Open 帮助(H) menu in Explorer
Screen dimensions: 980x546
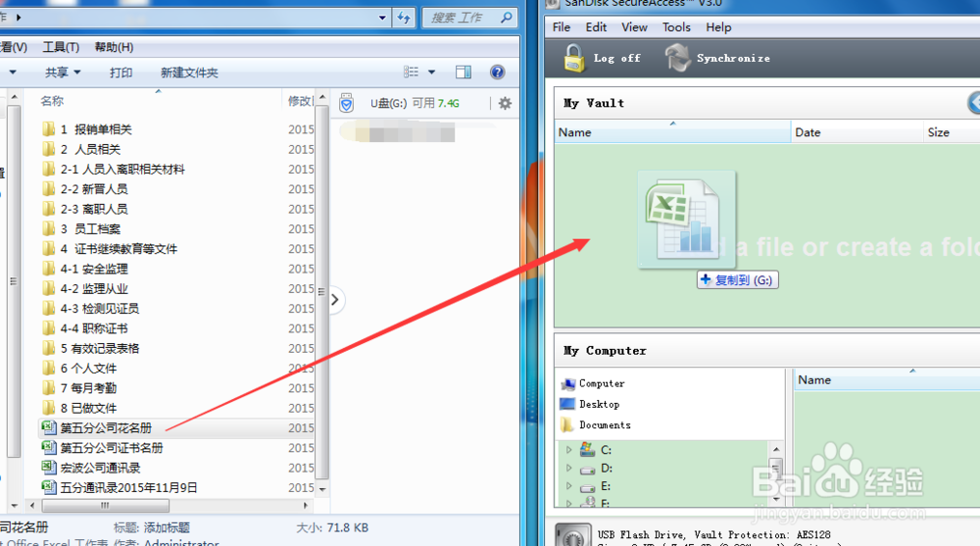click(x=114, y=47)
